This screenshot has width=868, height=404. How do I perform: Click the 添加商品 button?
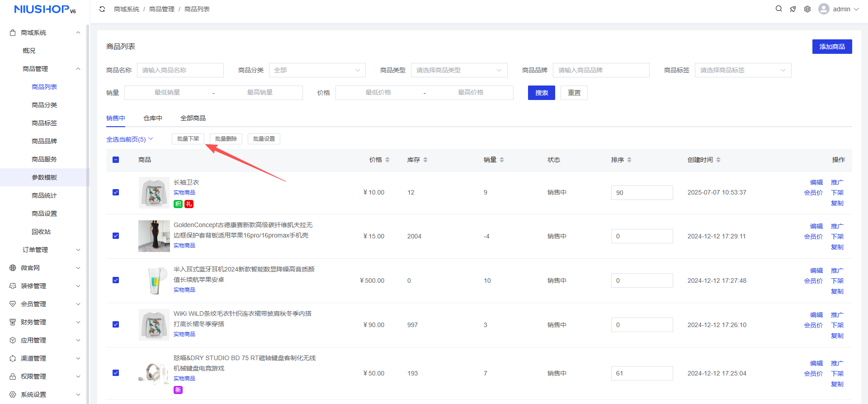click(832, 47)
